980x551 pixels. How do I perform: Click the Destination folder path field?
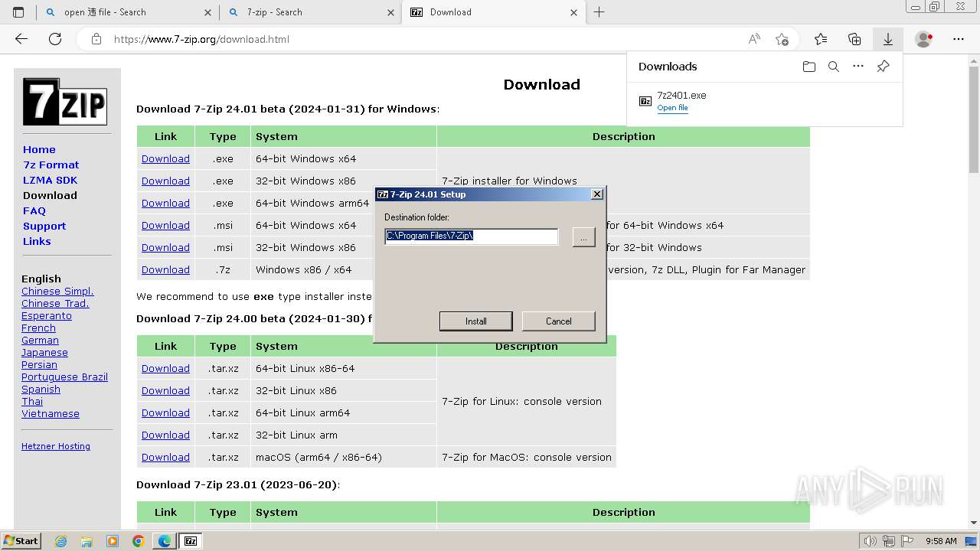click(472, 236)
